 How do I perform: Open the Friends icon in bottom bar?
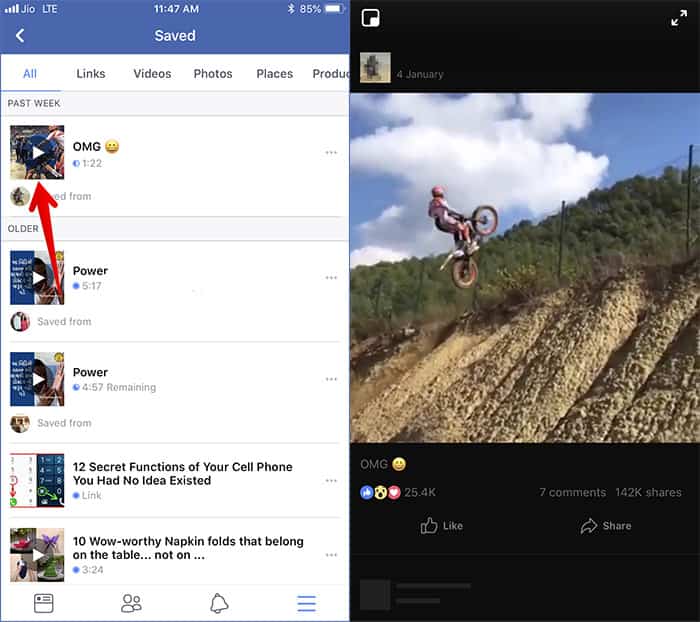click(131, 602)
